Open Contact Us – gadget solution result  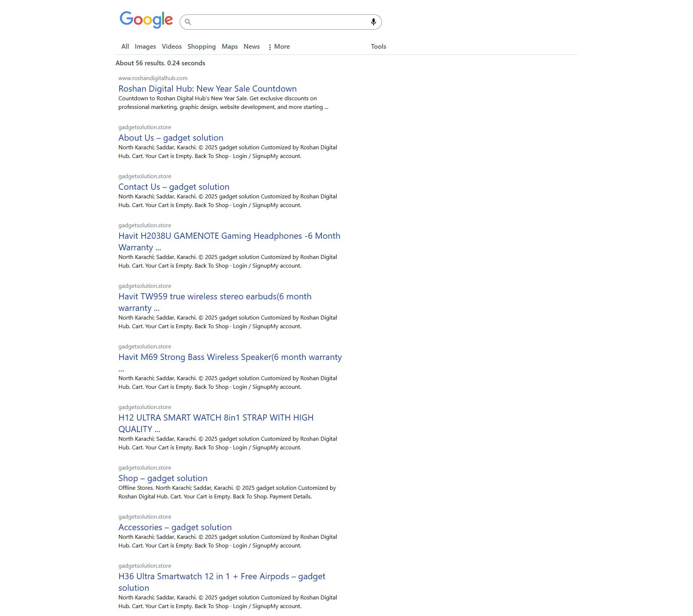coord(174,187)
